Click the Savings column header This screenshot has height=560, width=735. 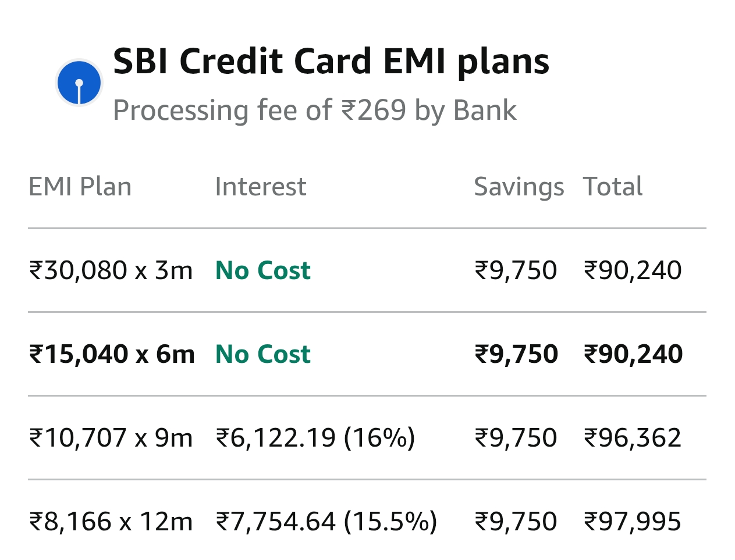point(519,187)
